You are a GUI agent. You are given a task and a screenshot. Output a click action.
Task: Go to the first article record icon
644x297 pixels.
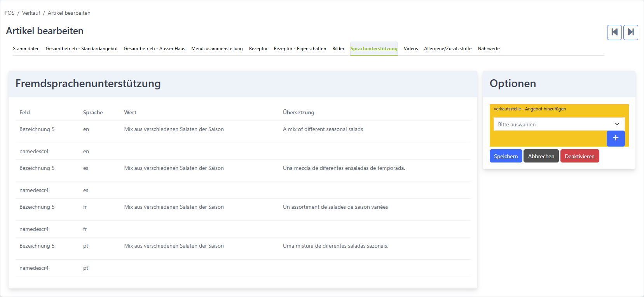pyautogui.click(x=614, y=32)
